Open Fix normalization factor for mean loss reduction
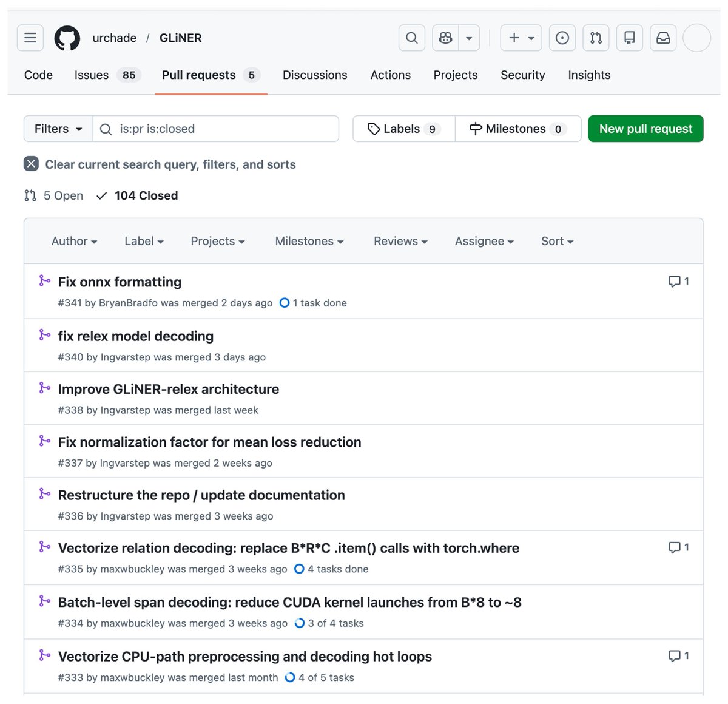Image resolution: width=728 pixels, height=704 pixels. [210, 442]
